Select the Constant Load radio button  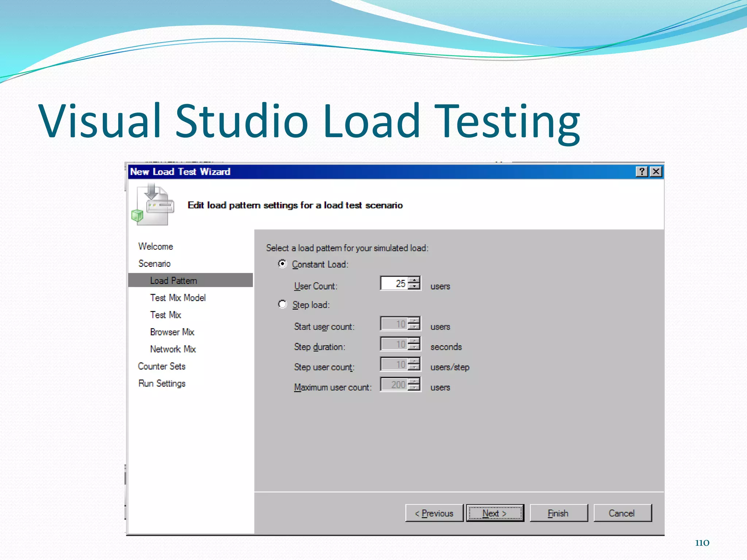click(x=282, y=264)
